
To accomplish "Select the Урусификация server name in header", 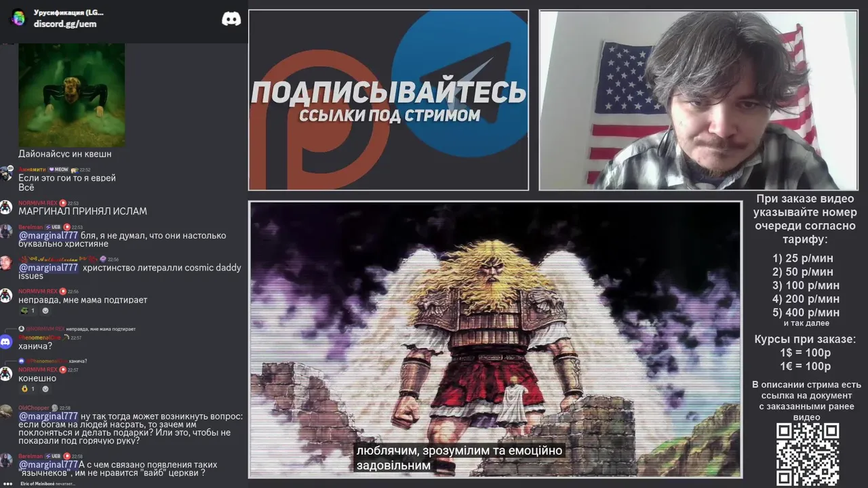I will coord(68,12).
